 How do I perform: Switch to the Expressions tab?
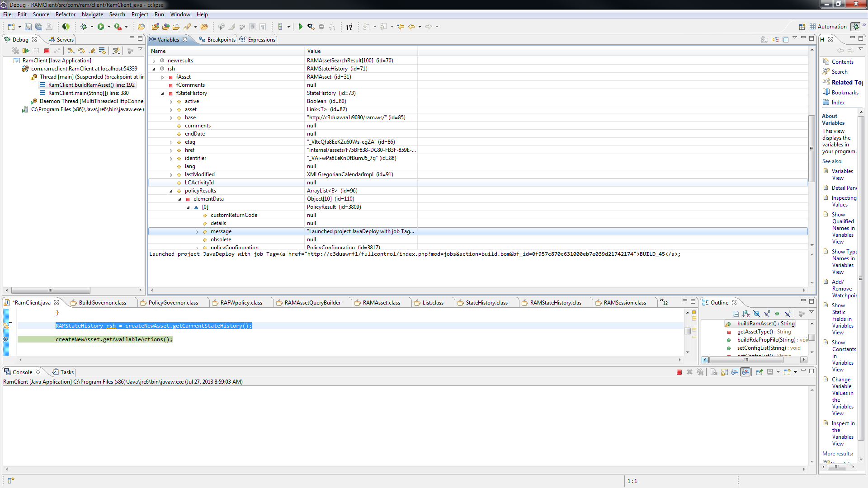(257, 40)
